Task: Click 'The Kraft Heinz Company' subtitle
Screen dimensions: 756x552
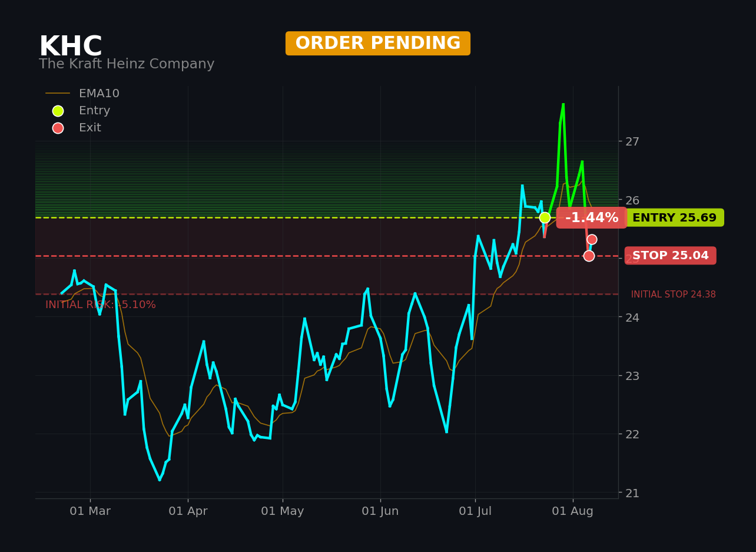Action: pos(127,64)
